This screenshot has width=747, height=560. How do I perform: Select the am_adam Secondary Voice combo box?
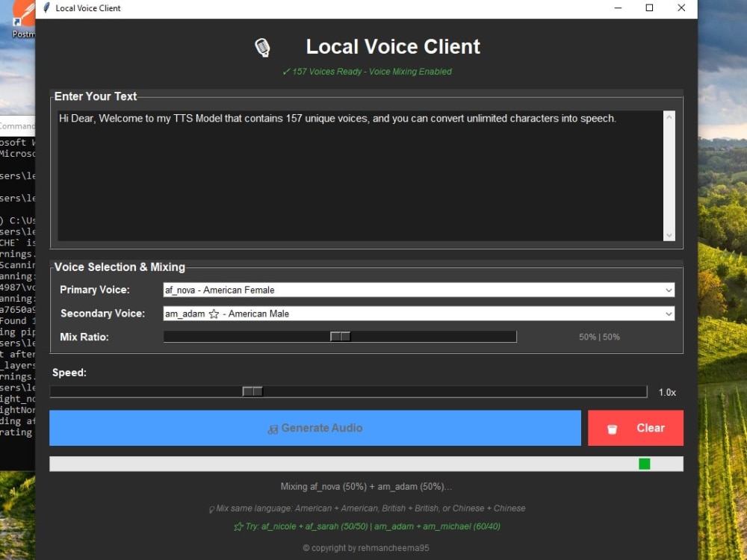click(x=419, y=314)
